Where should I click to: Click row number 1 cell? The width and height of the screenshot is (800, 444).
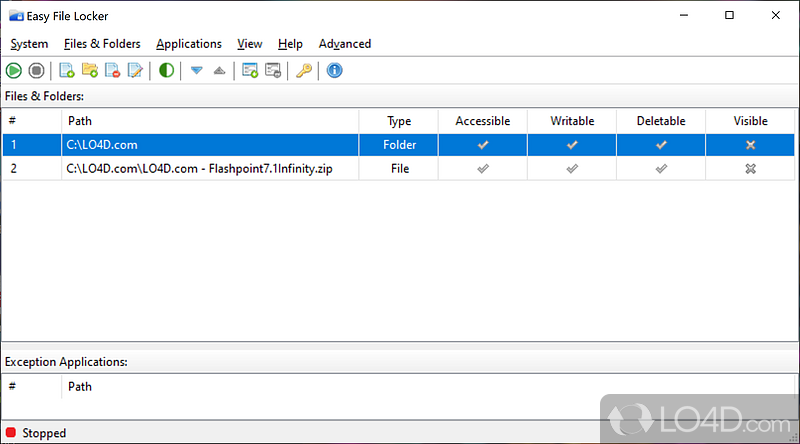(x=32, y=145)
